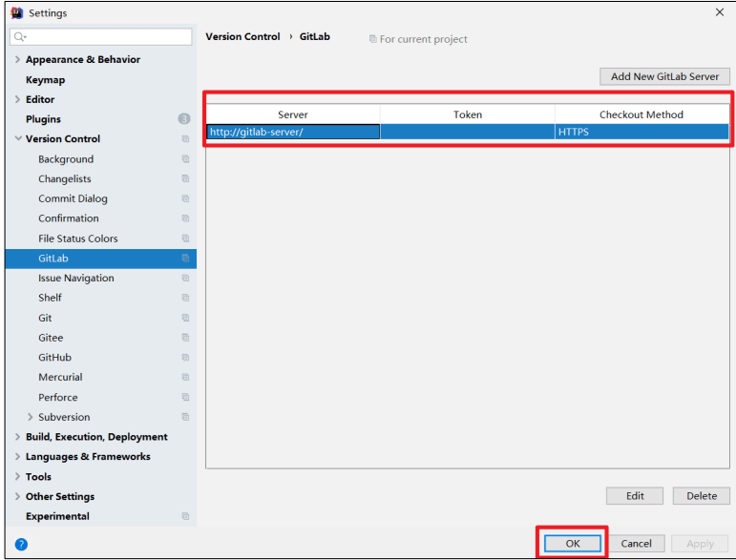Click the Delete button
Viewport: 736px width, 560px height.
click(x=702, y=496)
